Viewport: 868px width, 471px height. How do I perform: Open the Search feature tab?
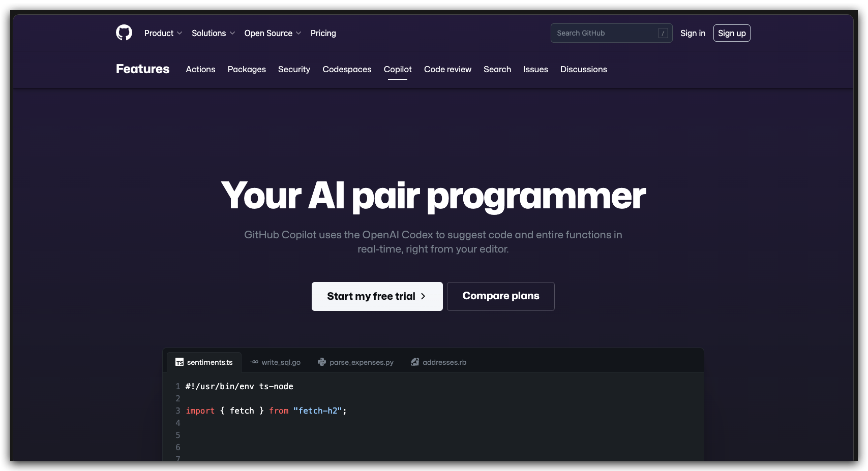coord(497,69)
